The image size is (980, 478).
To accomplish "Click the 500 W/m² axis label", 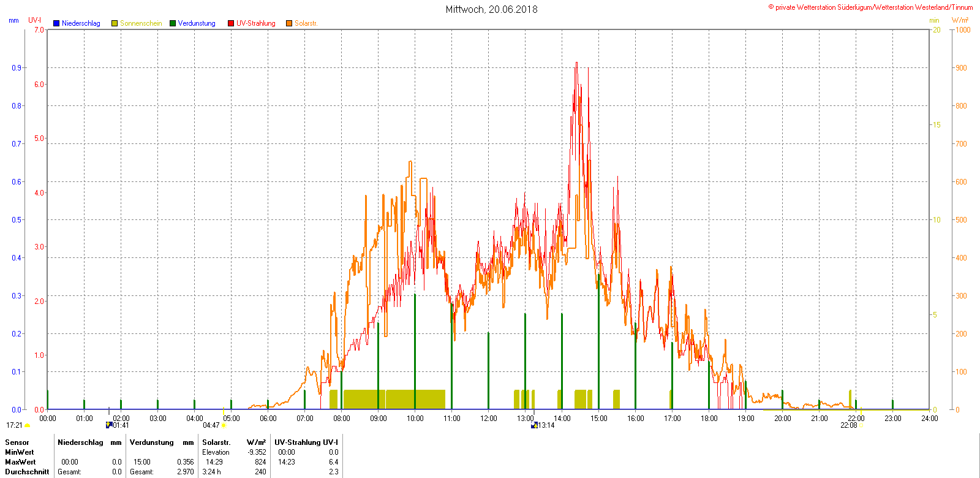I will 962,220.
